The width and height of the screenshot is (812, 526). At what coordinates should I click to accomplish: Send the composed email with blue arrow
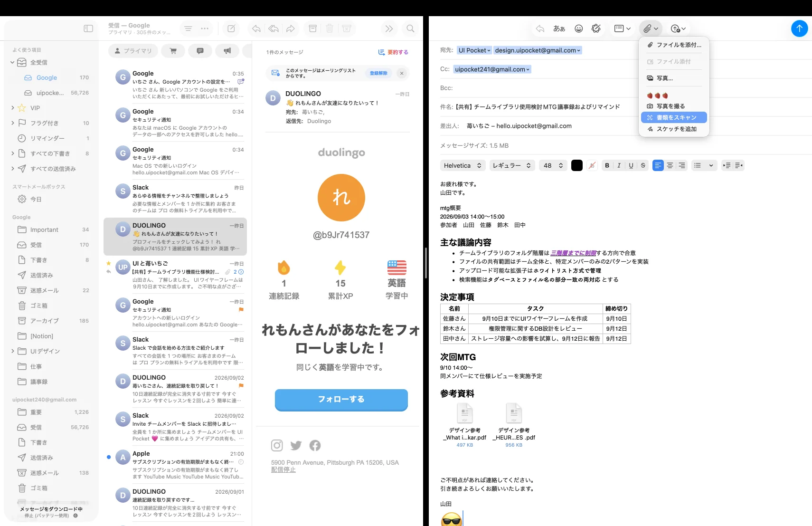tap(799, 29)
